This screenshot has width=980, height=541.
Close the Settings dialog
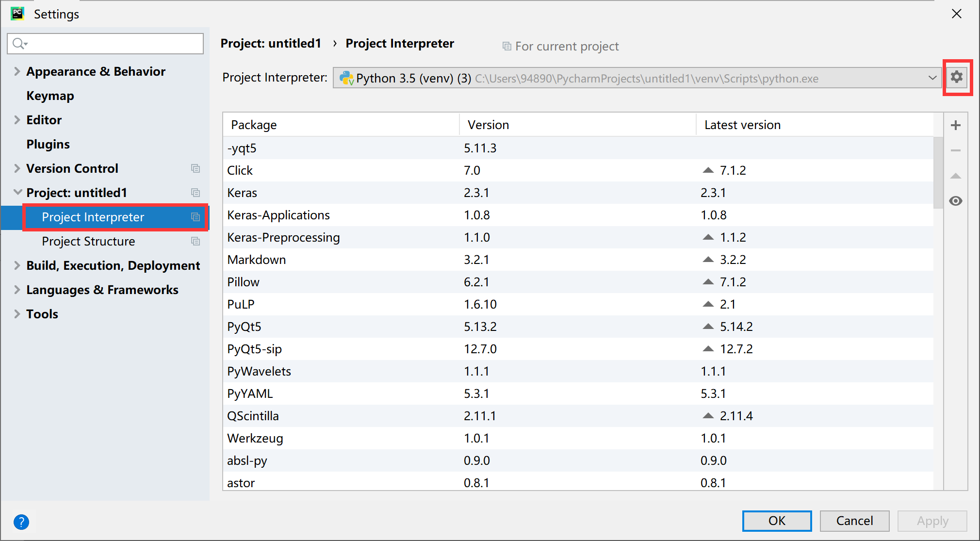(957, 14)
